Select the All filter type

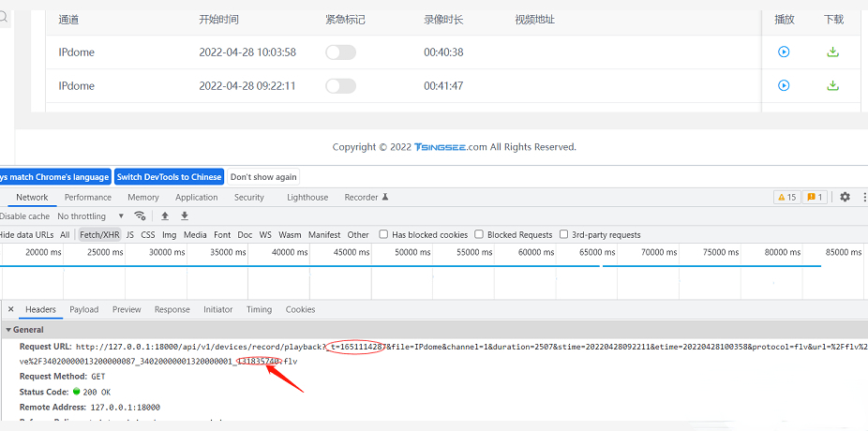pos(65,235)
